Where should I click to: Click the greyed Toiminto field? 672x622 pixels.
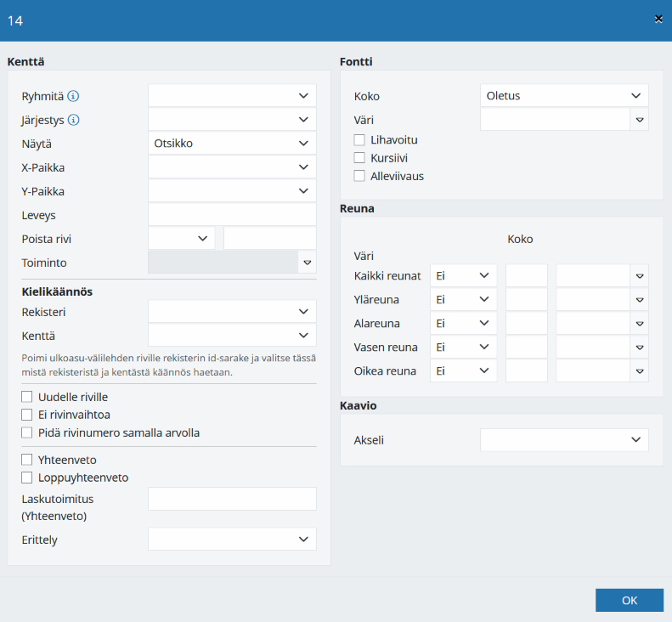coord(223,263)
